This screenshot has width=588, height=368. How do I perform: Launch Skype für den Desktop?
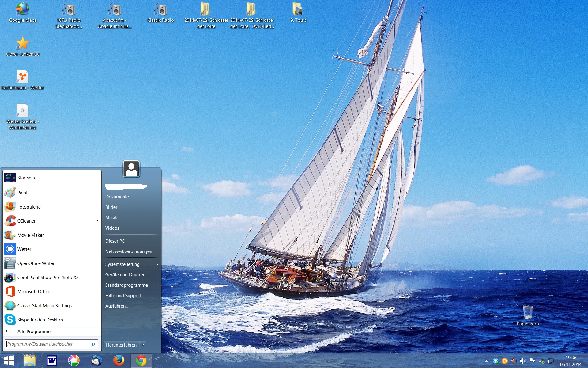40,320
